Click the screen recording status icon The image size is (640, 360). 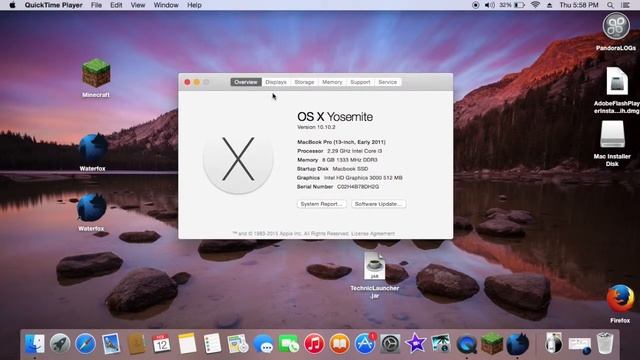(x=476, y=5)
